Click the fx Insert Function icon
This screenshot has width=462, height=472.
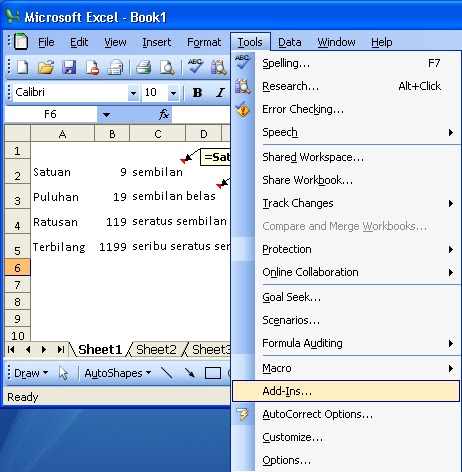click(x=164, y=114)
